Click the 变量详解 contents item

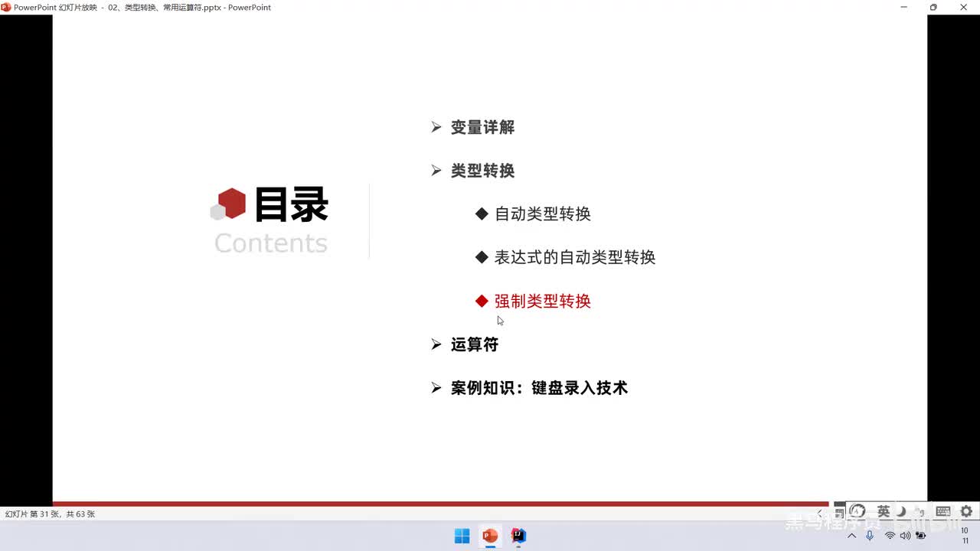pyautogui.click(x=482, y=128)
